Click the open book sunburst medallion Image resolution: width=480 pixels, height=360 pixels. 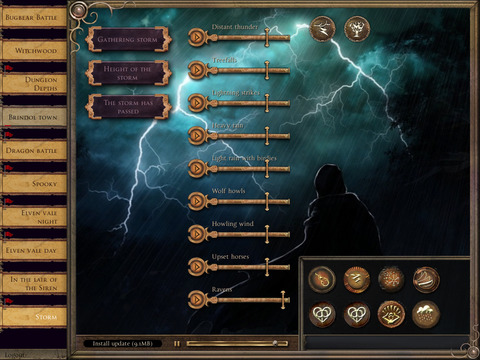coord(391,314)
